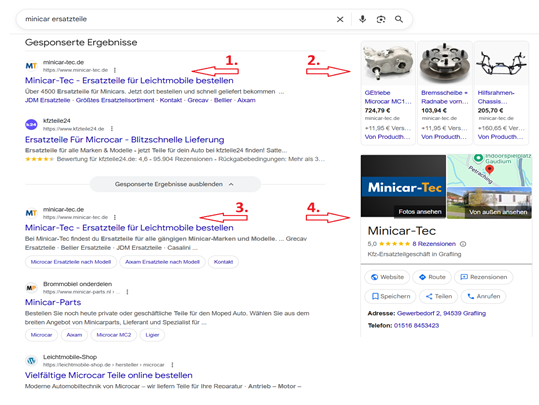Open the address Gewerbedorf 2, 94539 Grafling
539x405 pixels.
441,314
